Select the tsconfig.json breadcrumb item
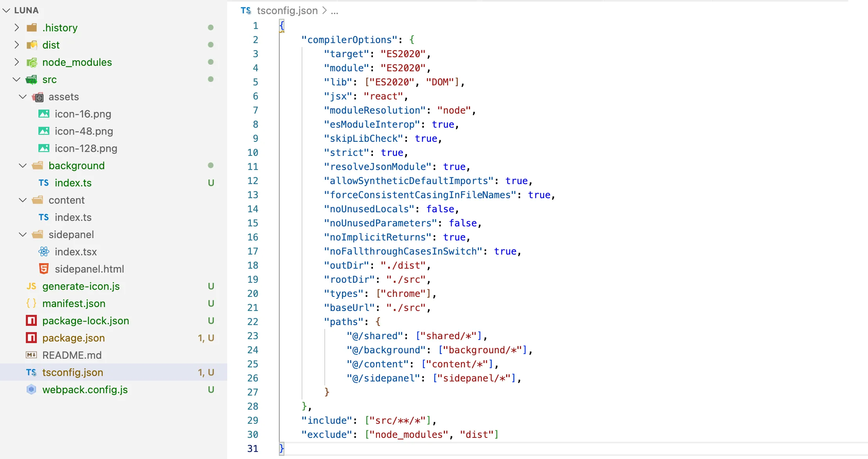Screen dimensions: 868x459 coord(287,11)
